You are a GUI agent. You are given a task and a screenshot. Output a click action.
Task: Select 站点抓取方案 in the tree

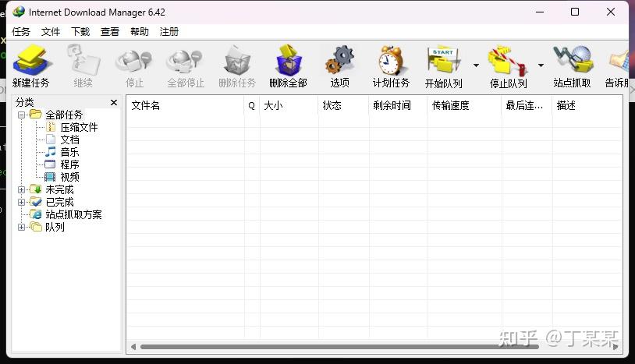pyautogui.click(x=73, y=215)
